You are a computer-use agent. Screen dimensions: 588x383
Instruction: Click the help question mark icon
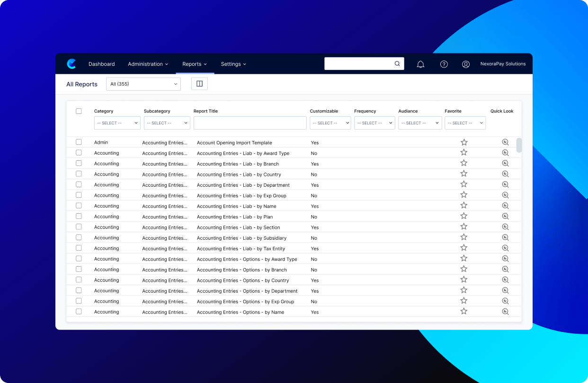pos(444,64)
